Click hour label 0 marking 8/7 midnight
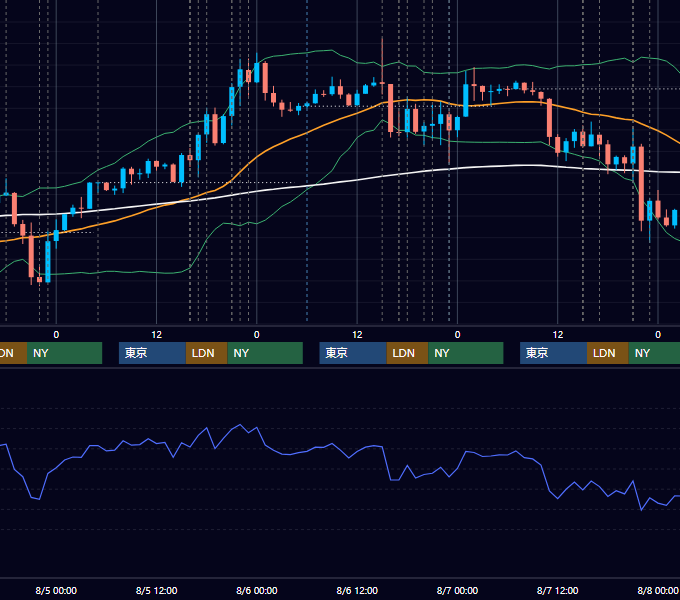 click(x=457, y=335)
